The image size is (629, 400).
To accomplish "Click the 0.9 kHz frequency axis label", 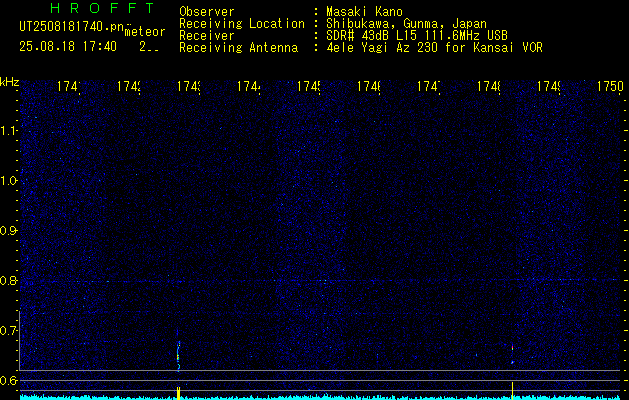I will 8,230.
